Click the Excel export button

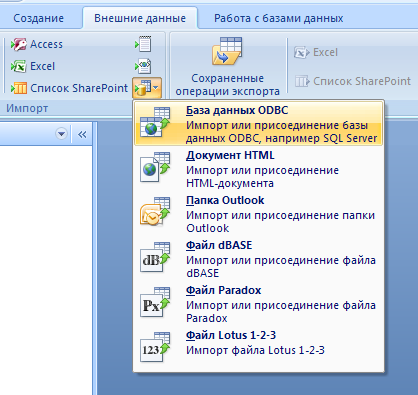pos(316,53)
